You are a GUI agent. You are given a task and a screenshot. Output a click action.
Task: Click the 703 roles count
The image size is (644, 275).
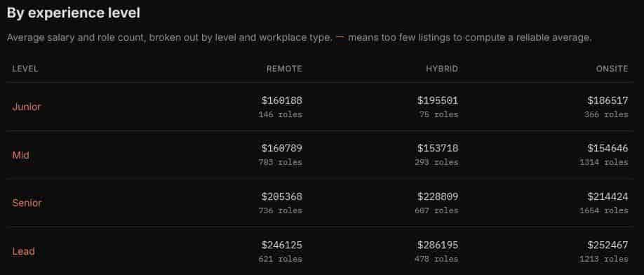pyautogui.click(x=281, y=163)
